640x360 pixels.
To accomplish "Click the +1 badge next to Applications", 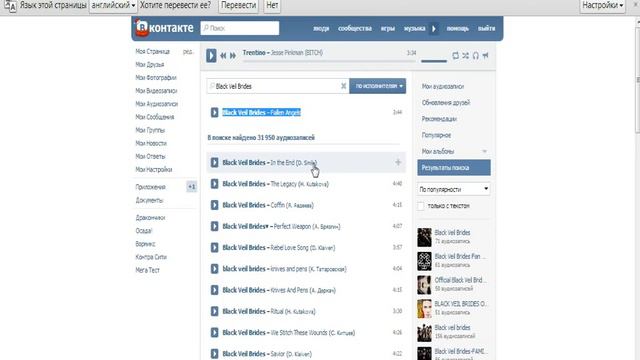I will tap(191, 187).
